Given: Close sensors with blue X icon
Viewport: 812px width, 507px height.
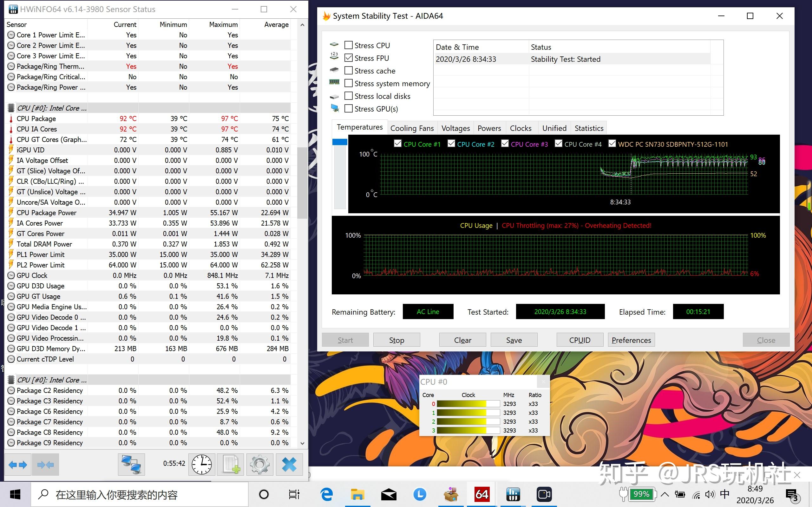Looking at the screenshot, I should click(x=289, y=465).
